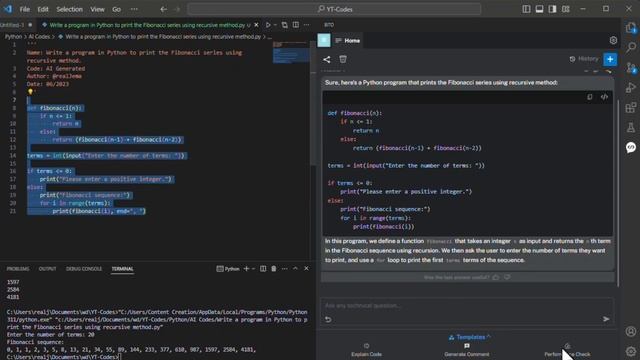This screenshot has height=360, width=640.
Task: Open the Edit menu
Action: point(43,9)
